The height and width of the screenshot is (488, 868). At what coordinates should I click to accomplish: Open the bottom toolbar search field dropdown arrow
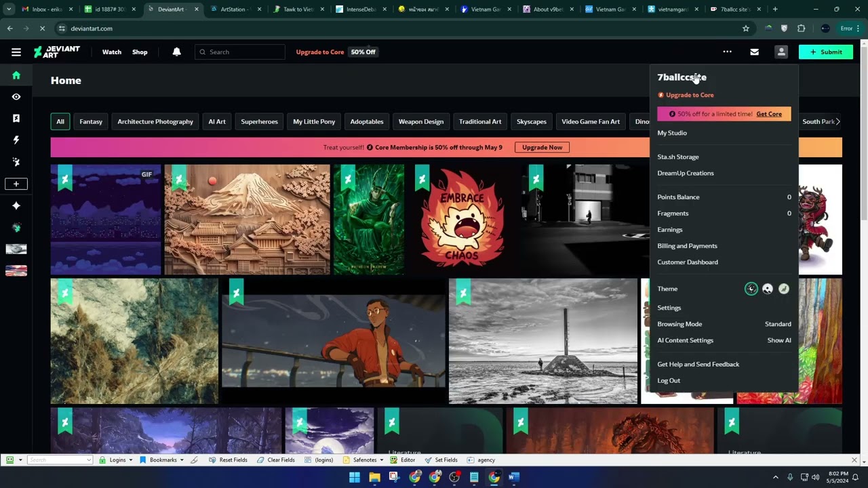click(x=89, y=460)
